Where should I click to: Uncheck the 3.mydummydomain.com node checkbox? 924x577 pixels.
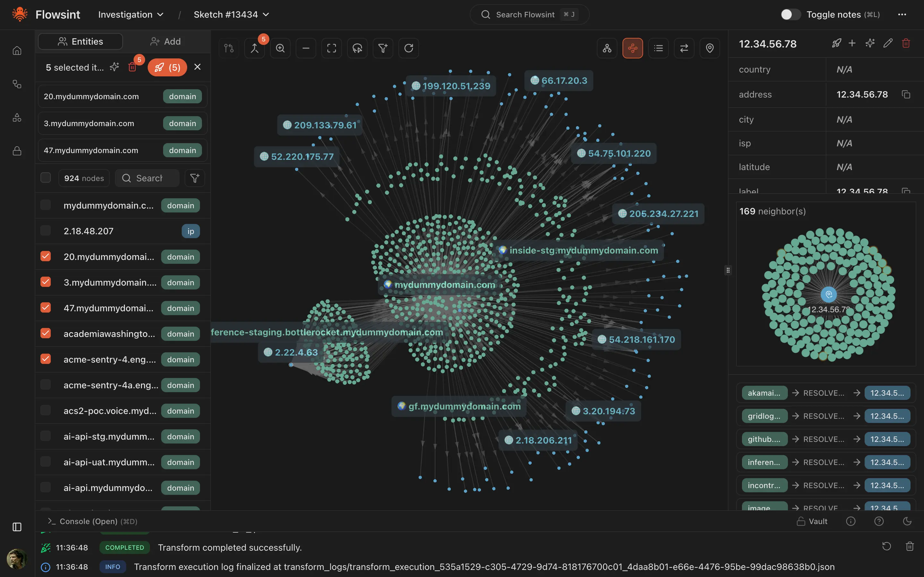pyautogui.click(x=45, y=282)
